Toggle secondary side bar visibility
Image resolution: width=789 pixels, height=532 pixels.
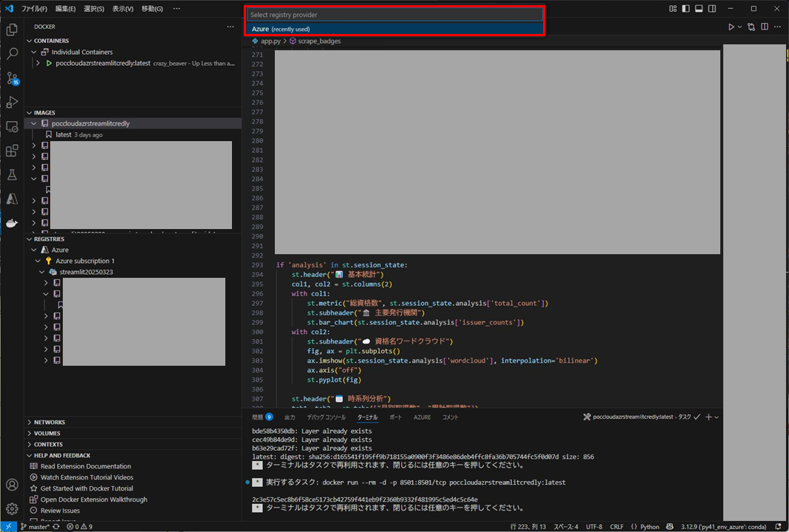[712, 9]
